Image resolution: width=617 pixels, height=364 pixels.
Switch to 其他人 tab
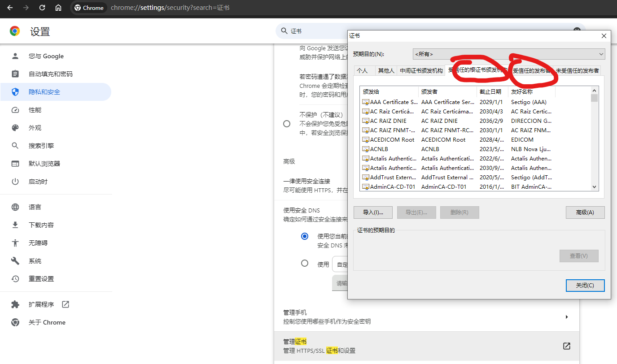386,70
